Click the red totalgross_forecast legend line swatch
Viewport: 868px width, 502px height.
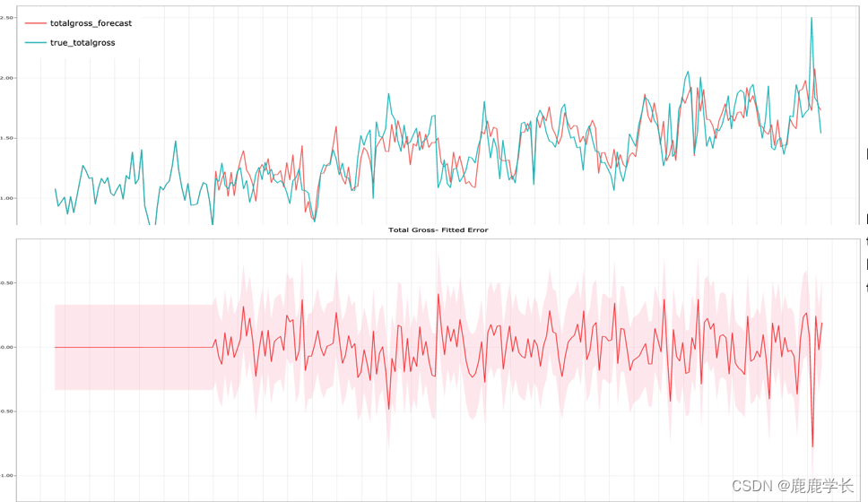pyautogui.click(x=36, y=23)
